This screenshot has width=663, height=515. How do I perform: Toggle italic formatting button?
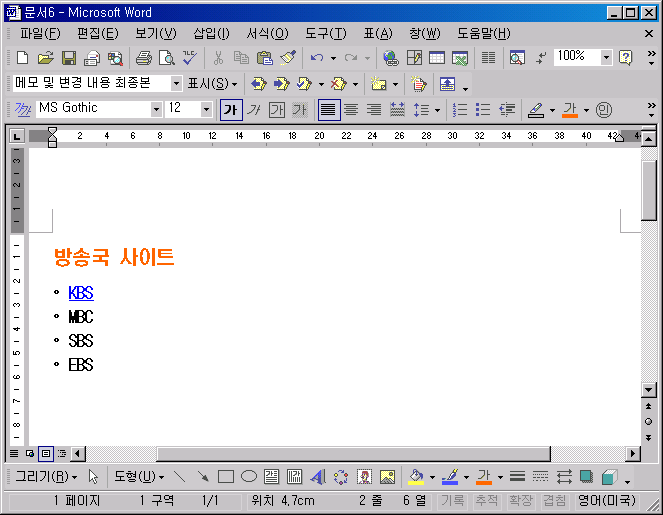point(254,110)
